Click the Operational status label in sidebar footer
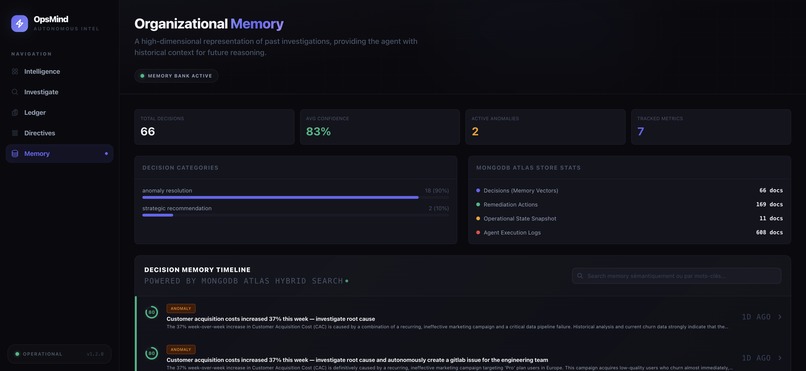806x371 pixels. (42, 354)
